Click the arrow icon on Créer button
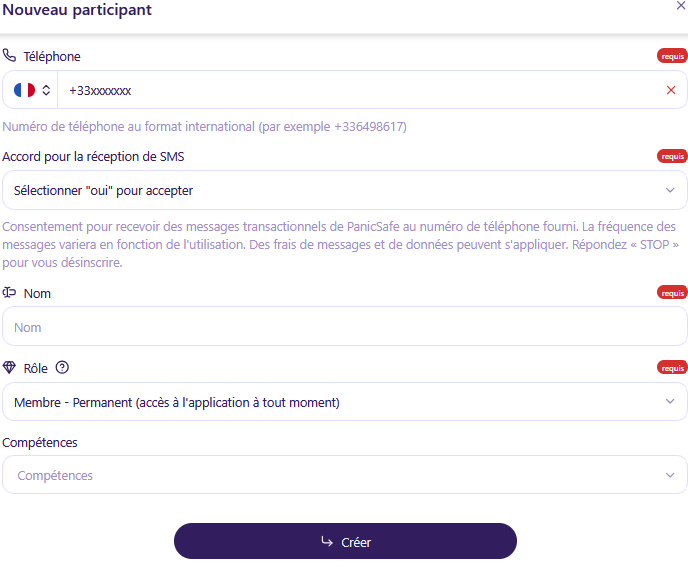This screenshot has width=688, height=562. point(327,541)
